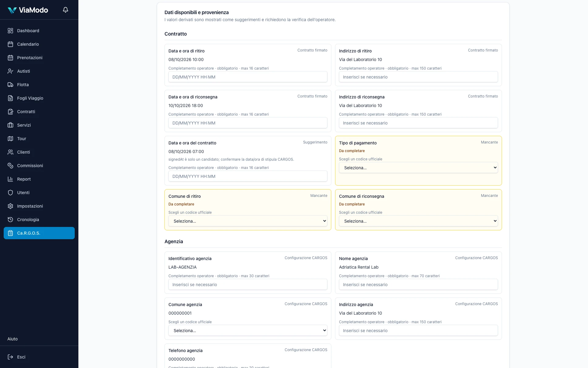Click the Data e ora di riconsegna input

tap(248, 123)
